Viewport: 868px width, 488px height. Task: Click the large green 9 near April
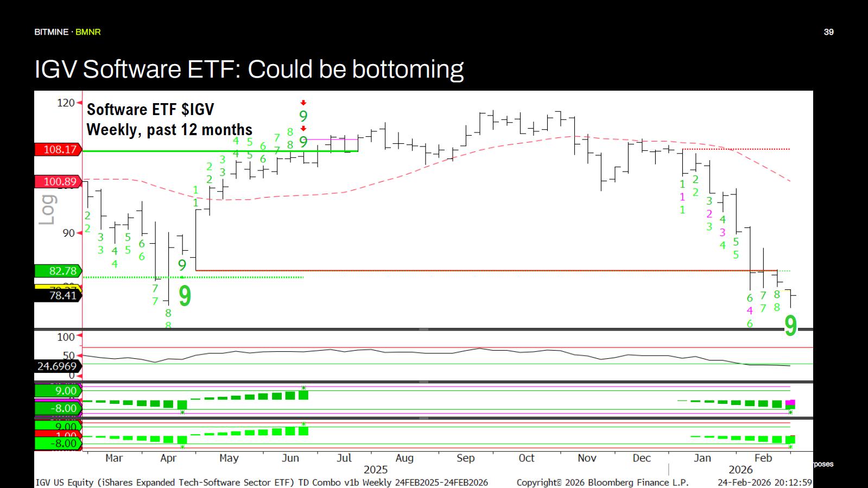point(185,297)
